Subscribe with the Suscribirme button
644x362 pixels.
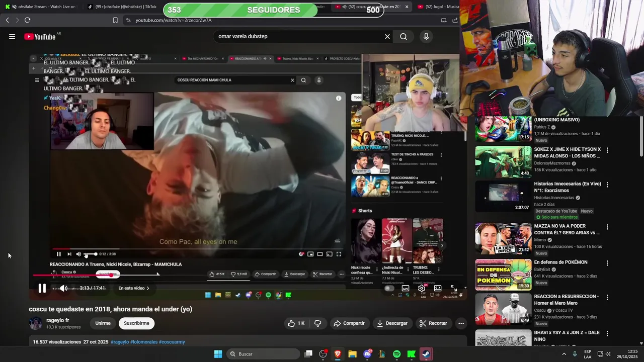[136, 323]
